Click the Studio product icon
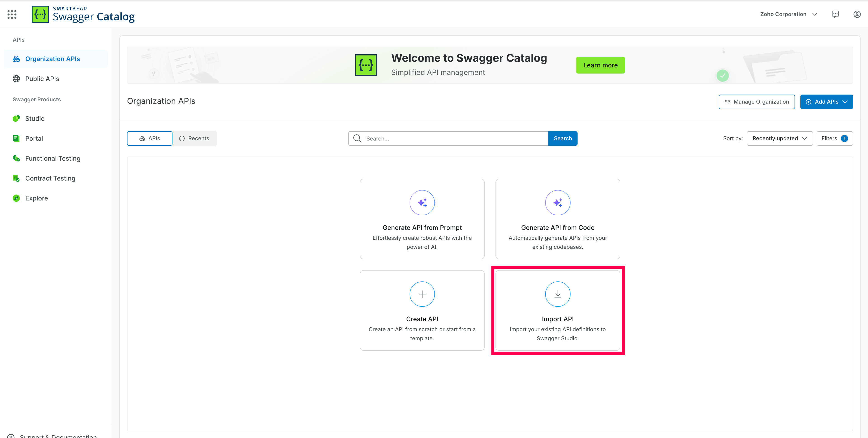The image size is (868, 438). [16, 119]
